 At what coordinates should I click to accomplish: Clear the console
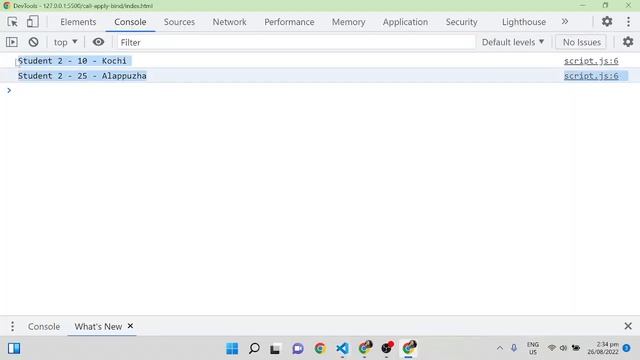point(33,42)
